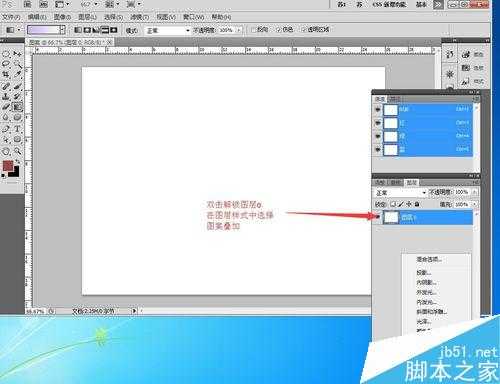Hide the RGB channel eye icon

378,109
